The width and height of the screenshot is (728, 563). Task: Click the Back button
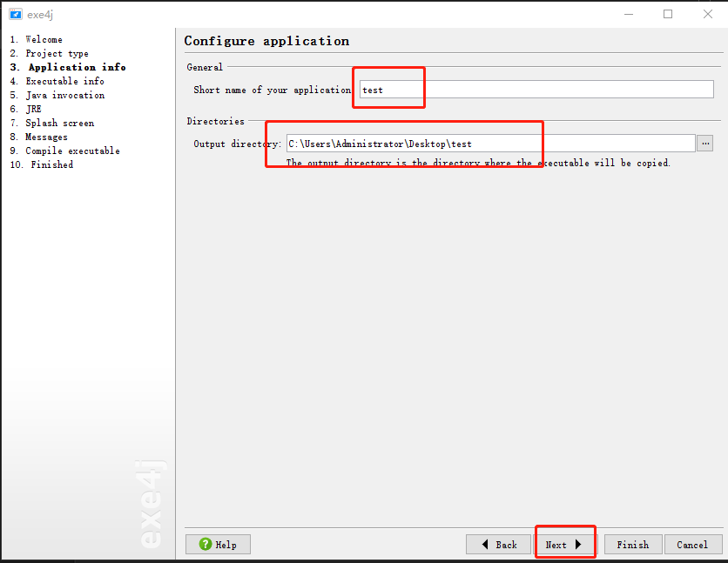coord(498,545)
